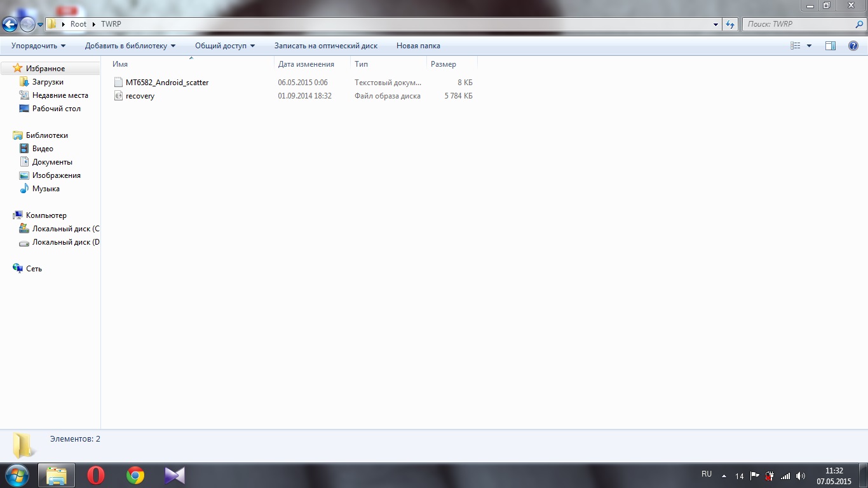868x488 pixels.
Task: Click the recovery disc image file icon
Action: click(x=118, y=96)
